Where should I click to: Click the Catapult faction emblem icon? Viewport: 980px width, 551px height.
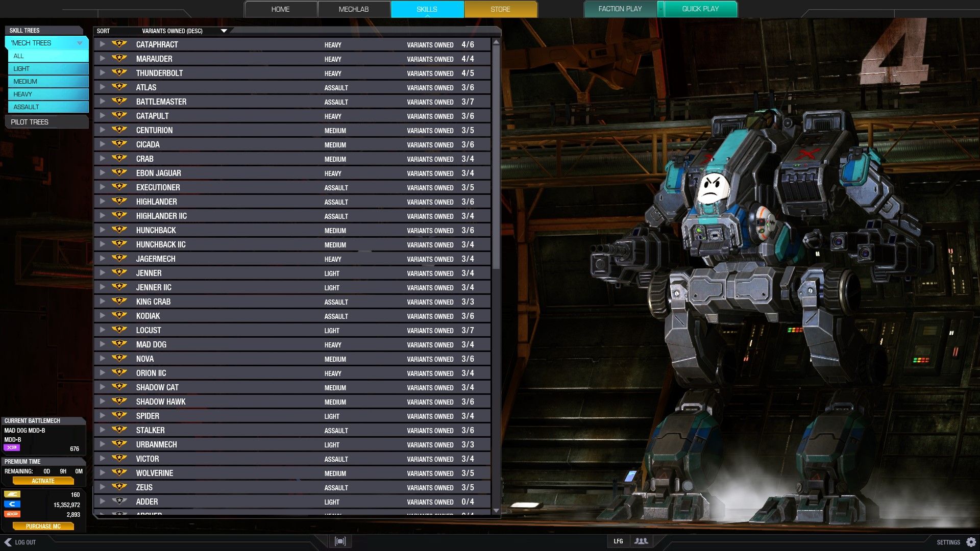click(119, 115)
